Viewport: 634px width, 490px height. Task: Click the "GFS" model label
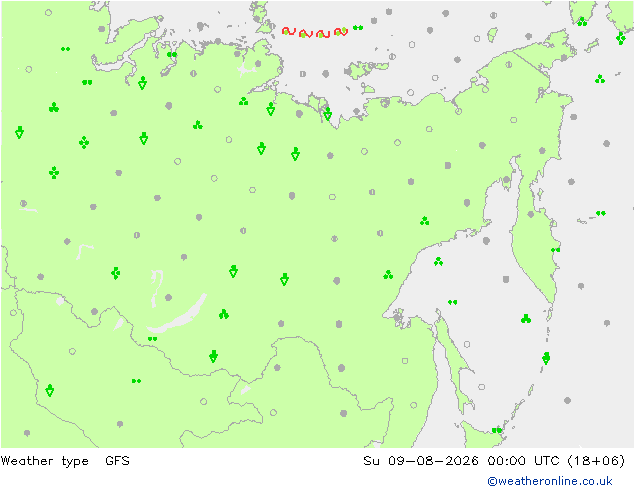(117, 460)
